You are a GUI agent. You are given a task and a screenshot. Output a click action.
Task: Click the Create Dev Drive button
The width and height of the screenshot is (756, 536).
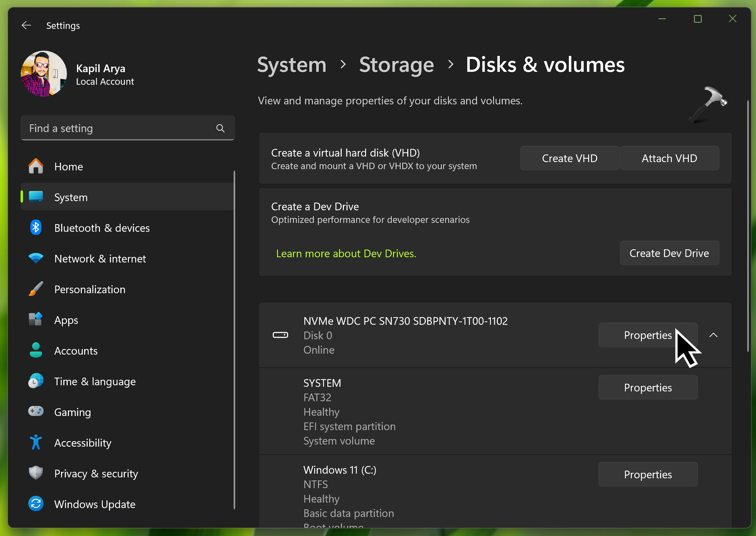669,253
